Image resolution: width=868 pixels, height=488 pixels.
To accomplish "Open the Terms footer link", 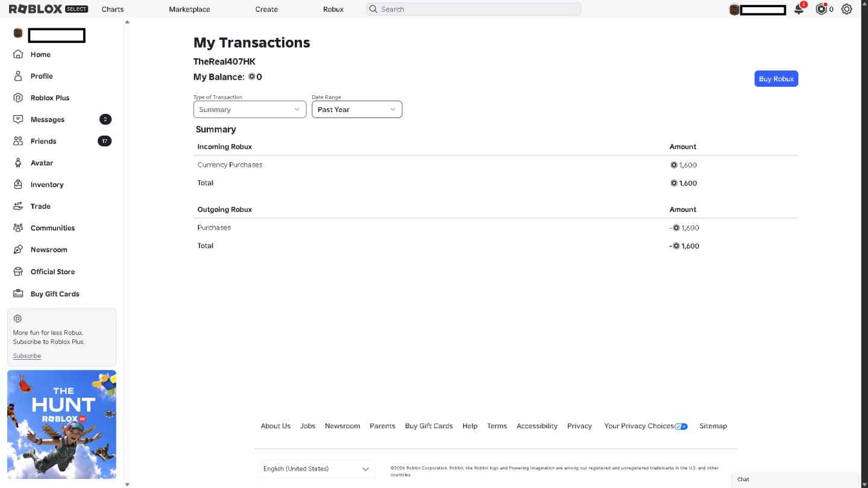I will pyautogui.click(x=497, y=426).
